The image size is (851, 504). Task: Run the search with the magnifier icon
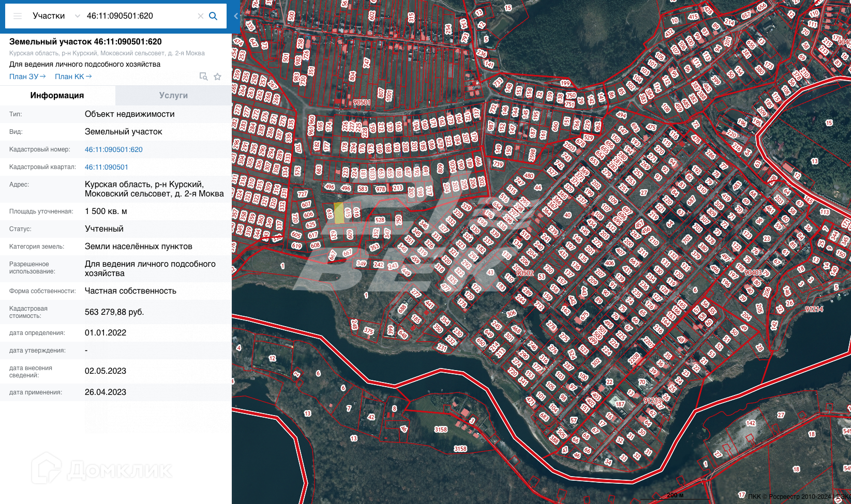[x=213, y=16]
